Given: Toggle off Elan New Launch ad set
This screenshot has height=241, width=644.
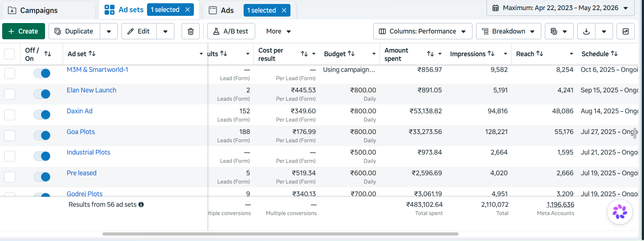Looking at the screenshot, I should pos(42,94).
